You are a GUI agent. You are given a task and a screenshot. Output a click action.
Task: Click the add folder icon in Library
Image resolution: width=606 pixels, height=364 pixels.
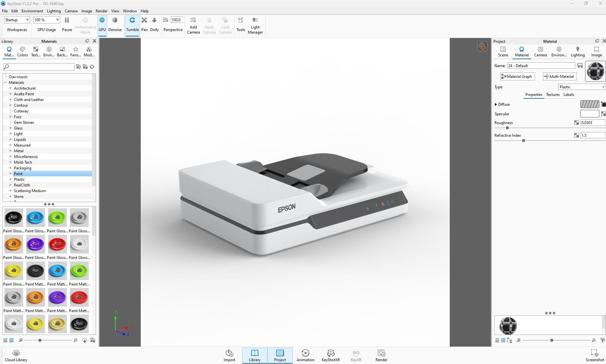[x=78, y=67]
